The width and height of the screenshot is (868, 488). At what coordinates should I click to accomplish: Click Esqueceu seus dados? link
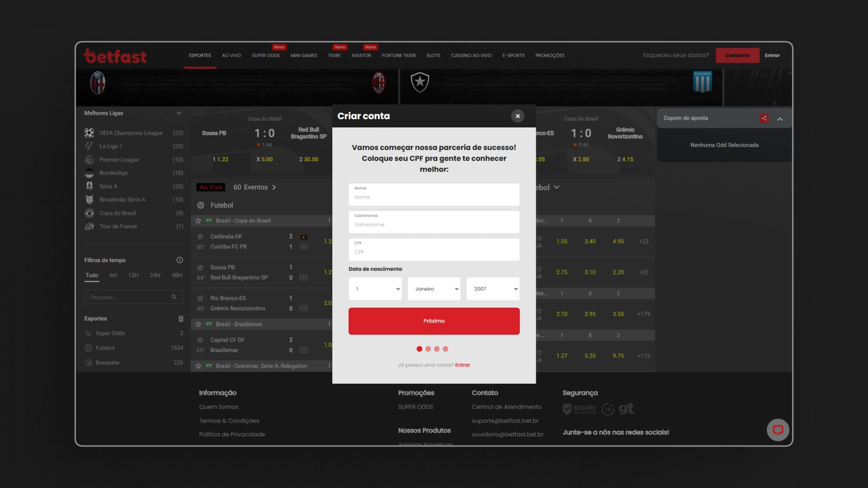pos(676,55)
